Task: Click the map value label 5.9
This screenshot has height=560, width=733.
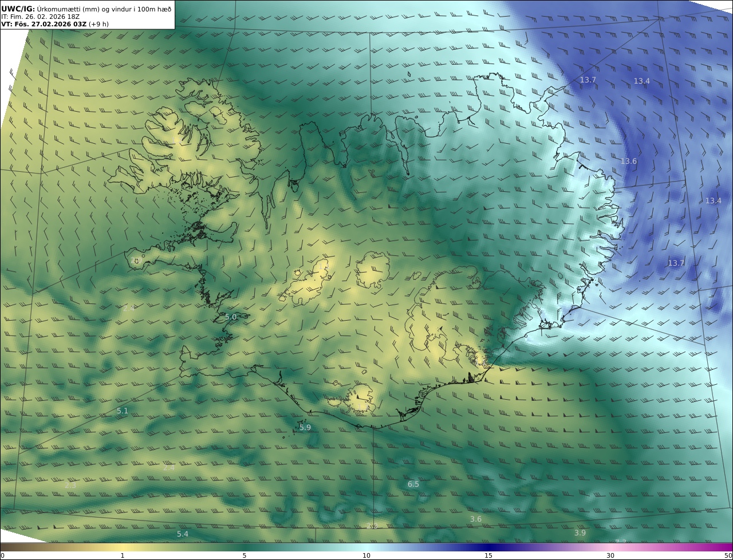Action: (305, 427)
